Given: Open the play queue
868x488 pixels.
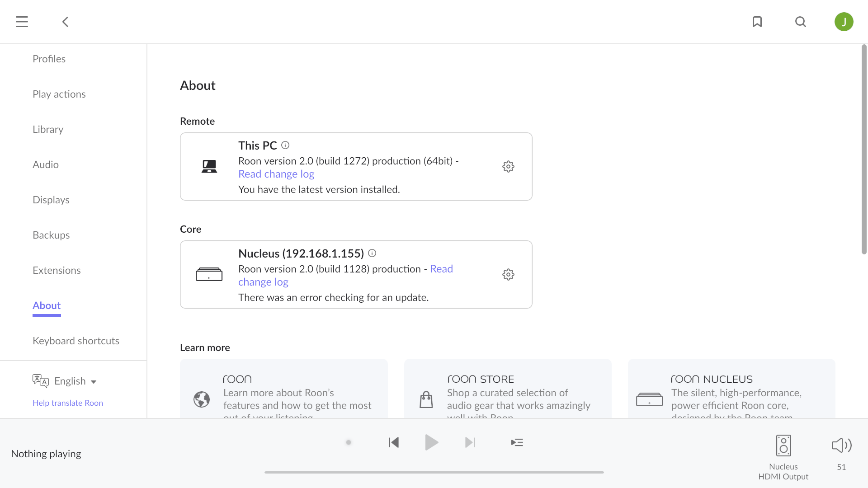Looking at the screenshot, I should (x=517, y=442).
